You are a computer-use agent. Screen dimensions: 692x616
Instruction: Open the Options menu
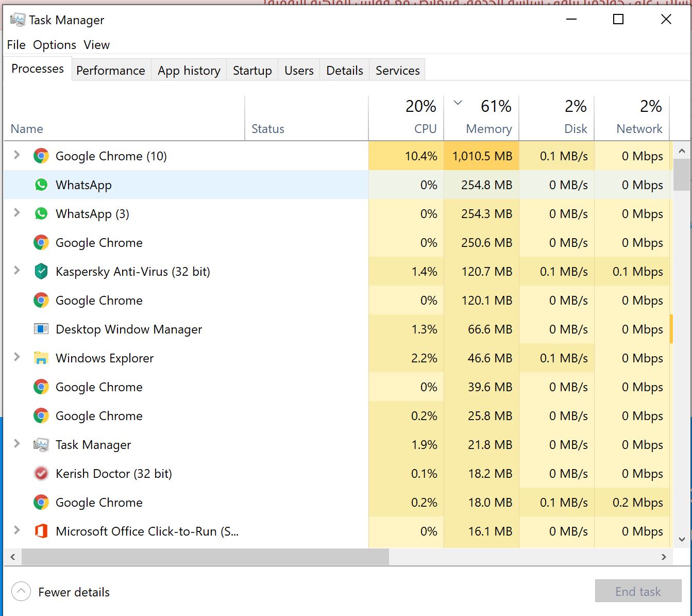(x=55, y=45)
